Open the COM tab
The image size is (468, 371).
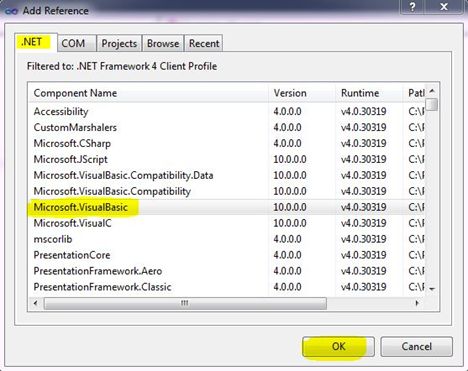[77, 43]
